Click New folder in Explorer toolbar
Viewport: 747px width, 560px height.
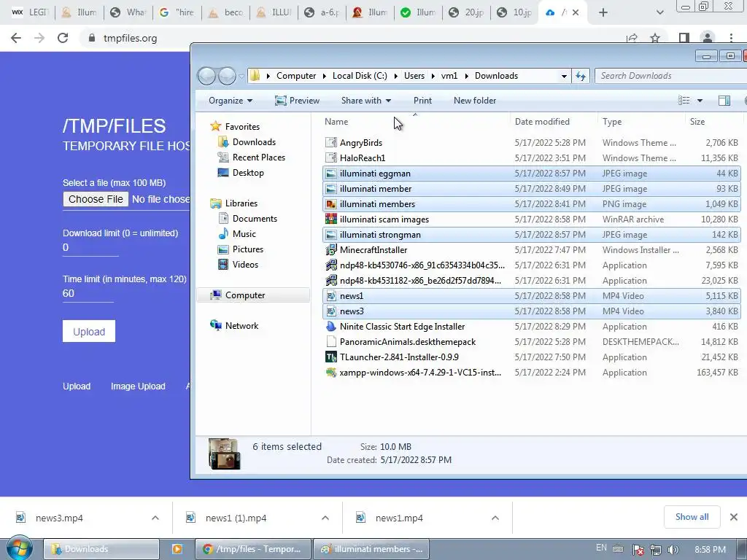tap(474, 101)
